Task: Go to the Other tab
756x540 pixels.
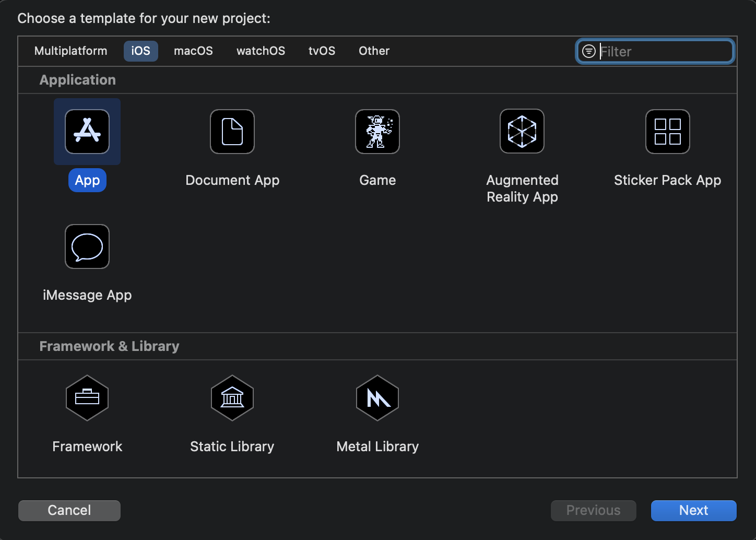Action: pos(374,51)
